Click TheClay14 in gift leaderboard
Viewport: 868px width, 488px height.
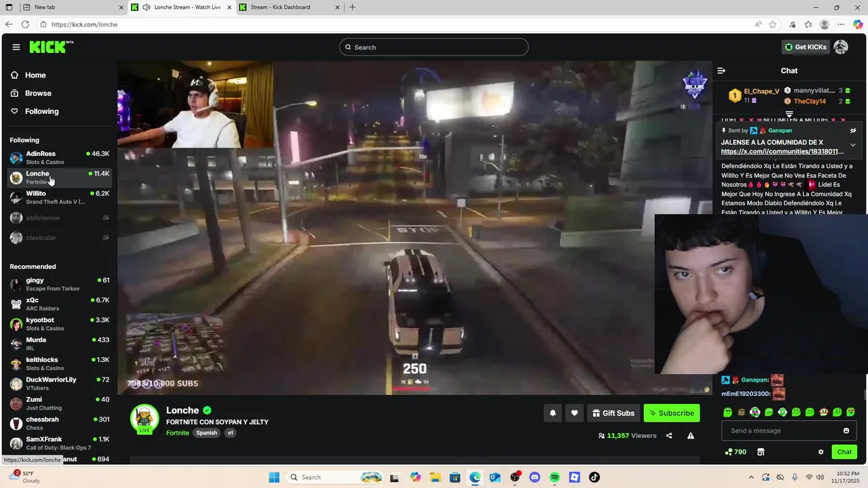tap(810, 101)
